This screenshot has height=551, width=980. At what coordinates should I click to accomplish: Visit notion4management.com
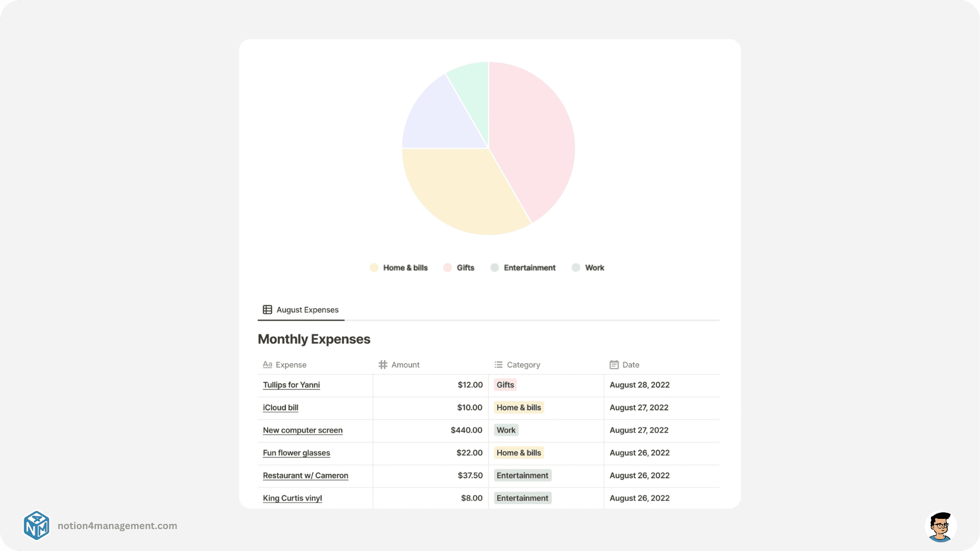(116, 525)
